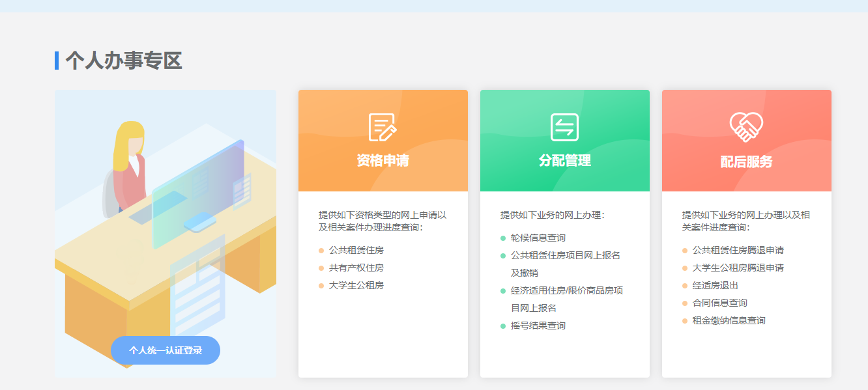Open 轮候信息查询 link
The height and width of the screenshot is (390, 868).
click(x=538, y=238)
